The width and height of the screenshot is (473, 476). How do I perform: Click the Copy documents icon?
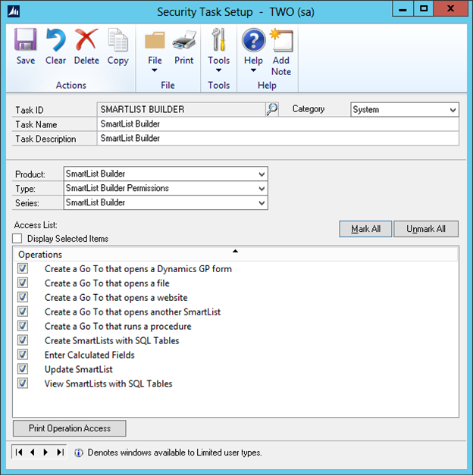[117, 39]
